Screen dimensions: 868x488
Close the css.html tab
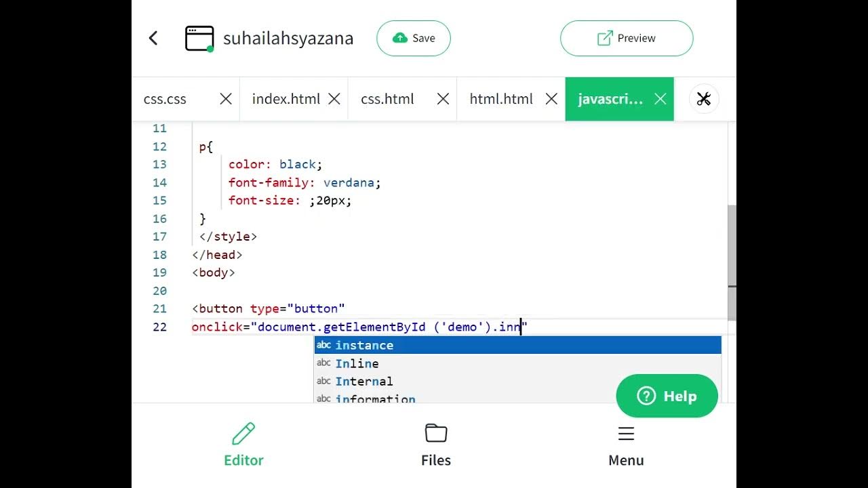(443, 99)
